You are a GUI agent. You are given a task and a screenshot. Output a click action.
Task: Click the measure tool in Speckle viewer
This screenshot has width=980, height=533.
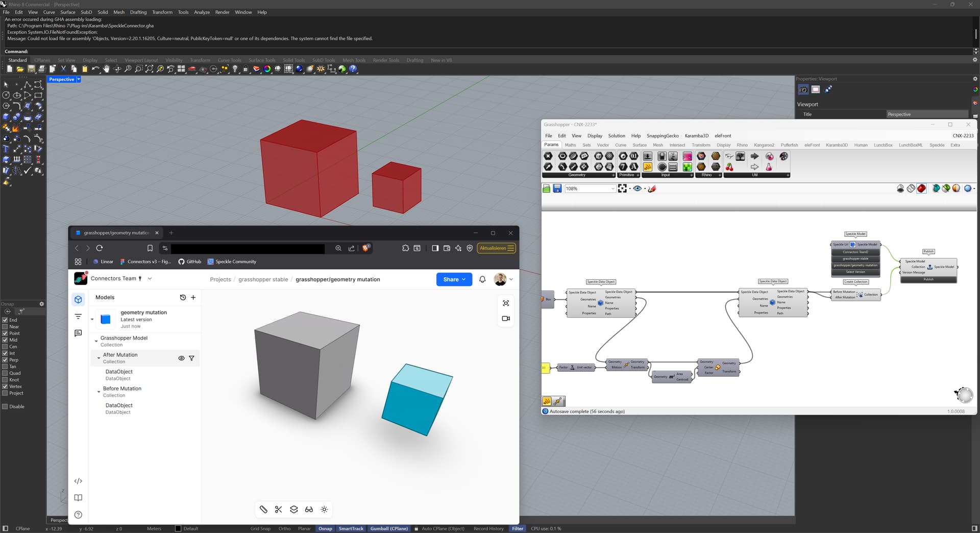tap(263, 510)
